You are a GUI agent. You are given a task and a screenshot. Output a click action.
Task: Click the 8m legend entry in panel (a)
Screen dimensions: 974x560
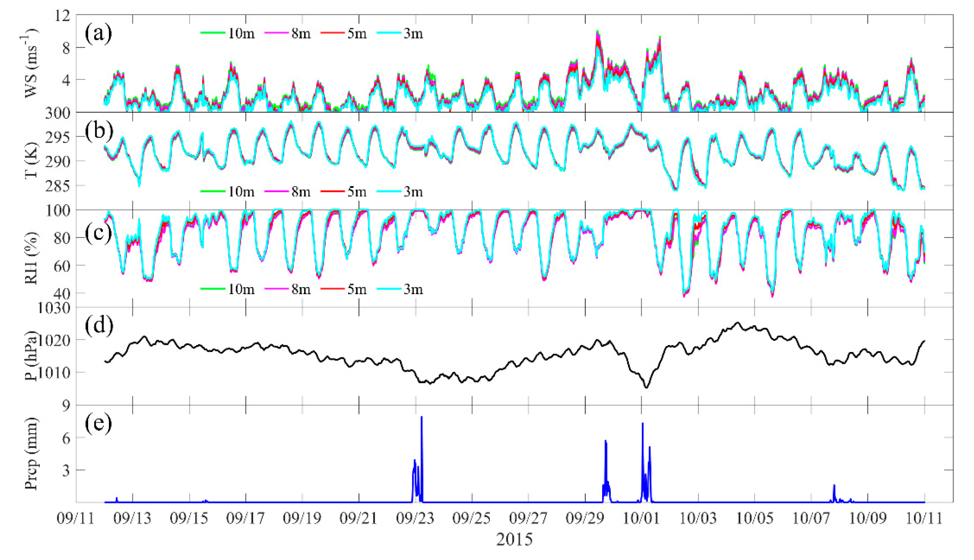pos(288,34)
